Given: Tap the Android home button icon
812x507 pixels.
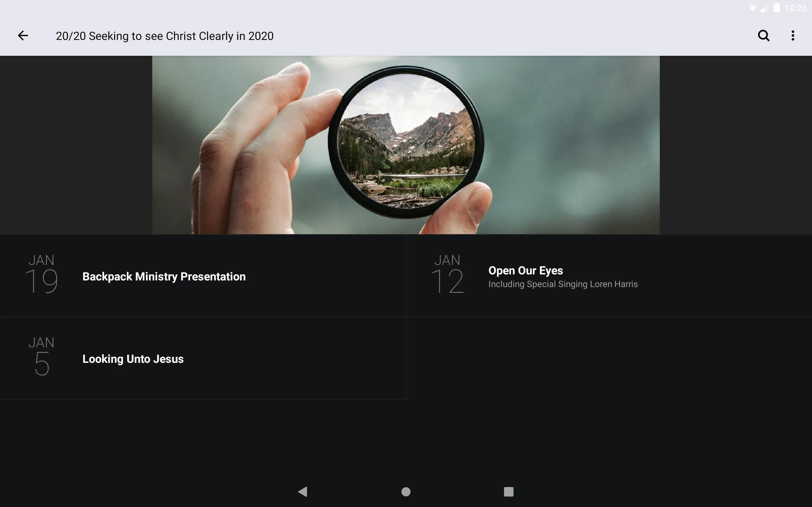Looking at the screenshot, I should click(406, 491).
